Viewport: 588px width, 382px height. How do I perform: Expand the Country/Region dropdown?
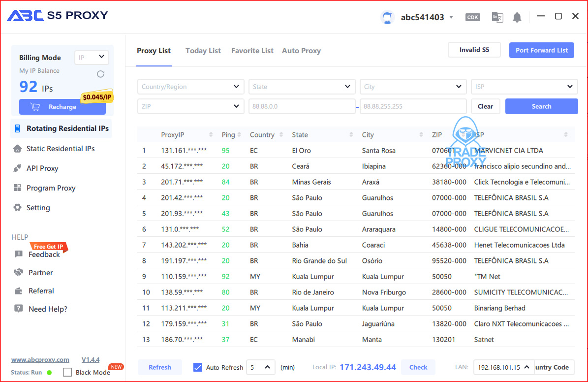pyautogui.click(x=191, y=87)
